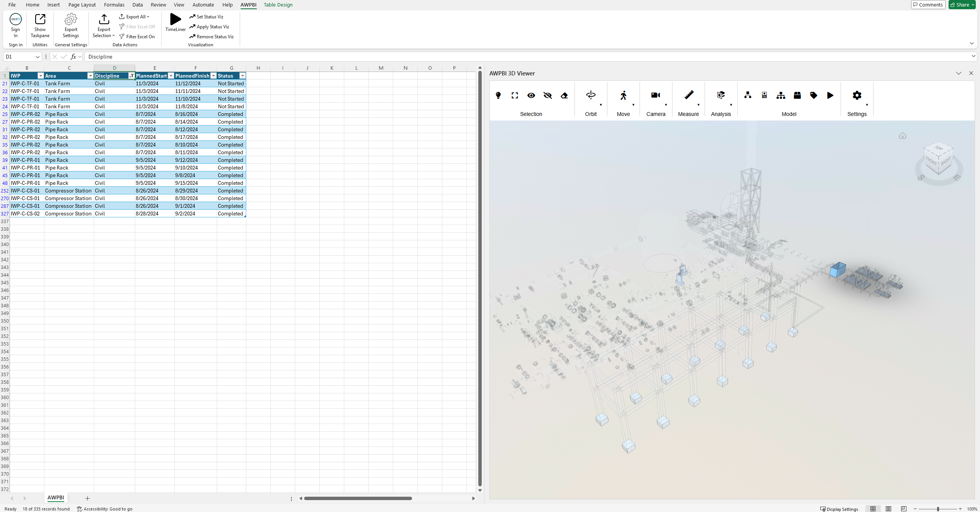Open the AWPBI 3D Viewer pane options chevron
The image size is (980, 512).
click(959, 73)
